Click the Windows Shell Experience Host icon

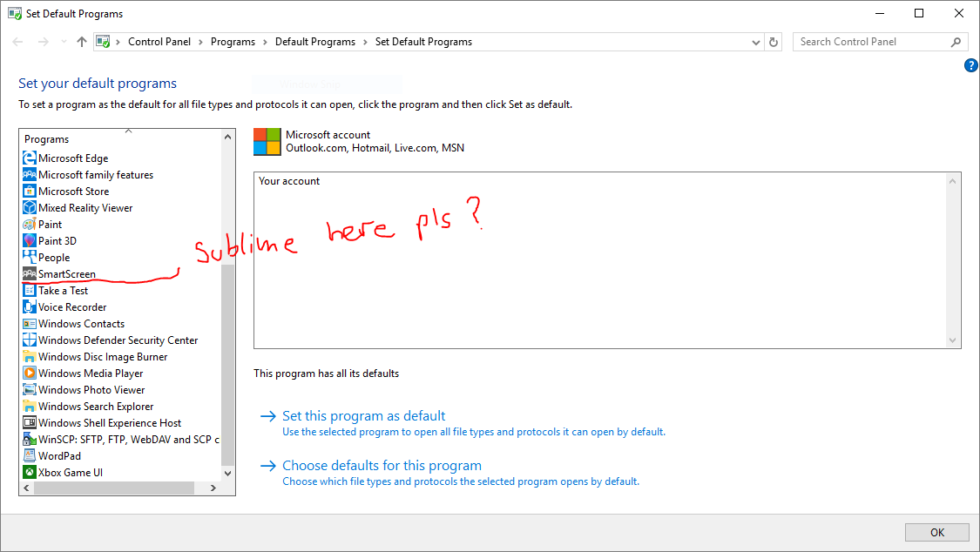pyautogui.click(x=30, y=423)
